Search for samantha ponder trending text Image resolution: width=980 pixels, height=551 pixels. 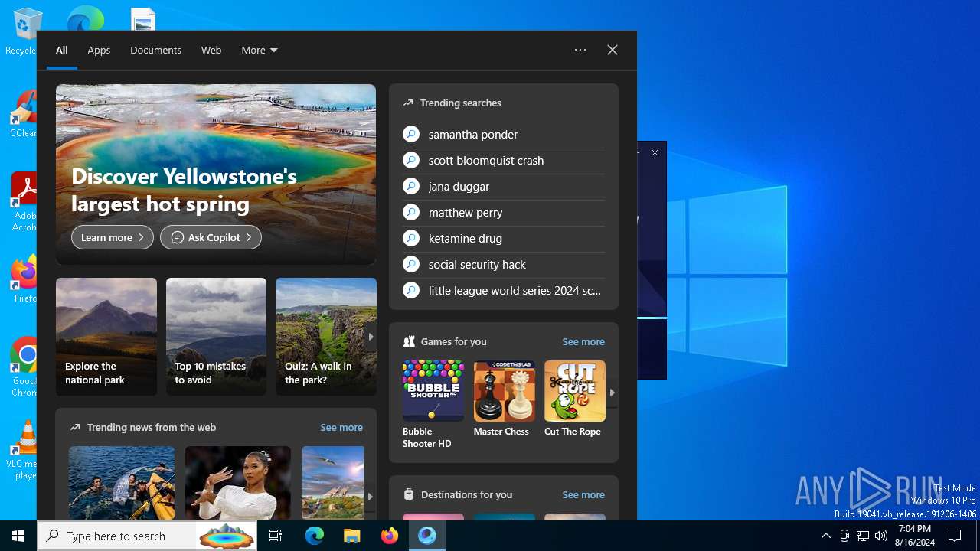[473, 134]
